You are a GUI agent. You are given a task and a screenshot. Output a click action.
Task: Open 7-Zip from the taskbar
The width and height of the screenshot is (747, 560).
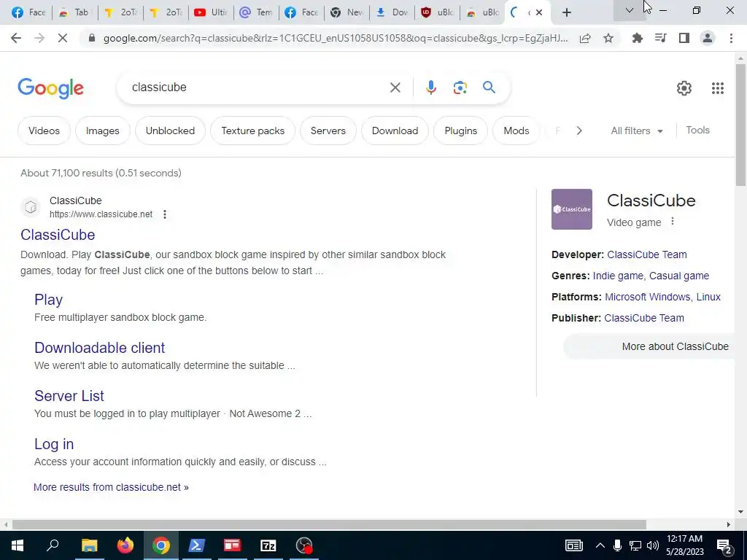(268, 545)
